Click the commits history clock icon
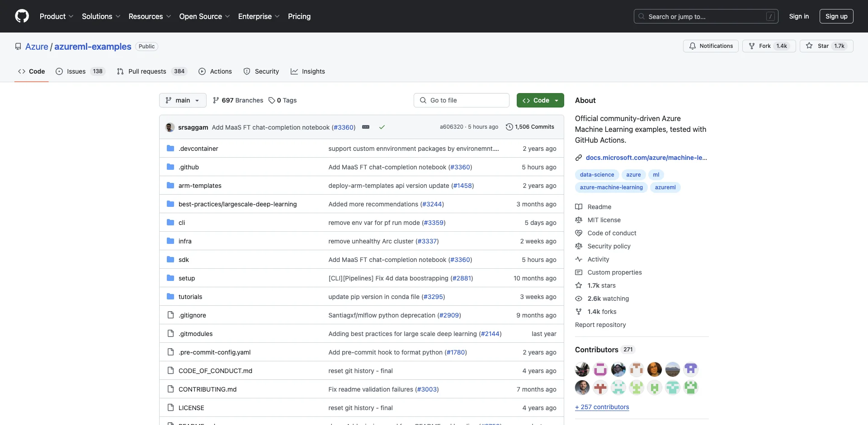The height and width of the screenshot is (425, 868). click(x=509, y=127)
